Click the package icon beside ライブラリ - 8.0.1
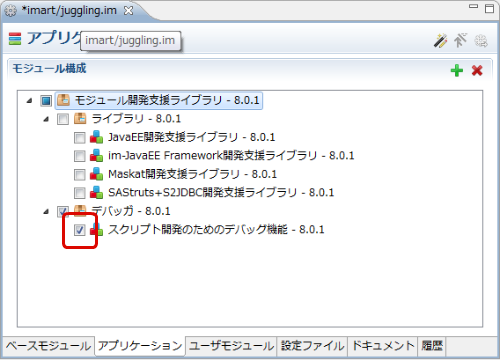 point(80,118)
